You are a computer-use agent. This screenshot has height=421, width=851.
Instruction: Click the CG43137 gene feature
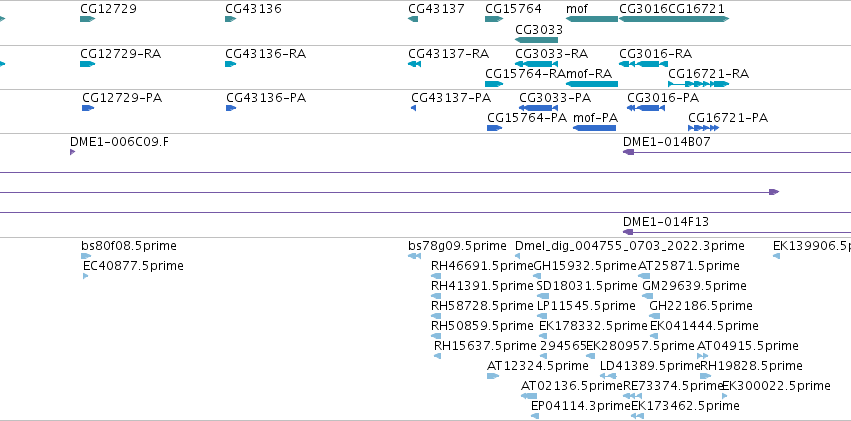click(x=413, y=19)
